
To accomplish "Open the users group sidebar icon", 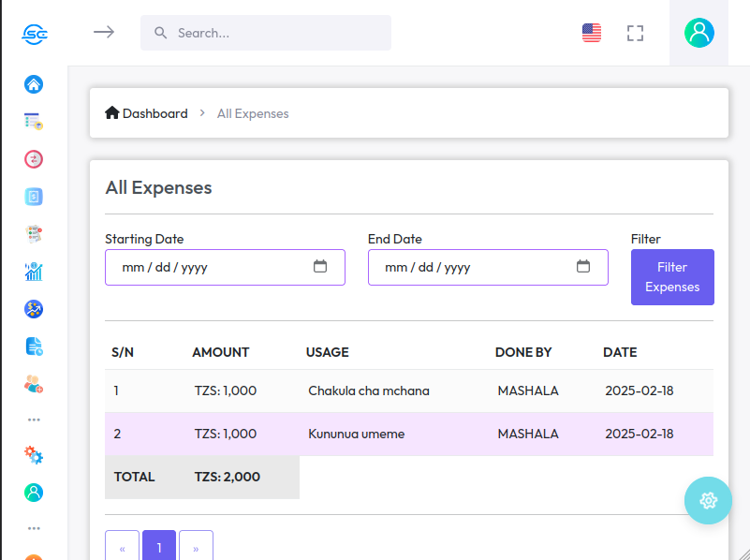I will coord(34,383).
